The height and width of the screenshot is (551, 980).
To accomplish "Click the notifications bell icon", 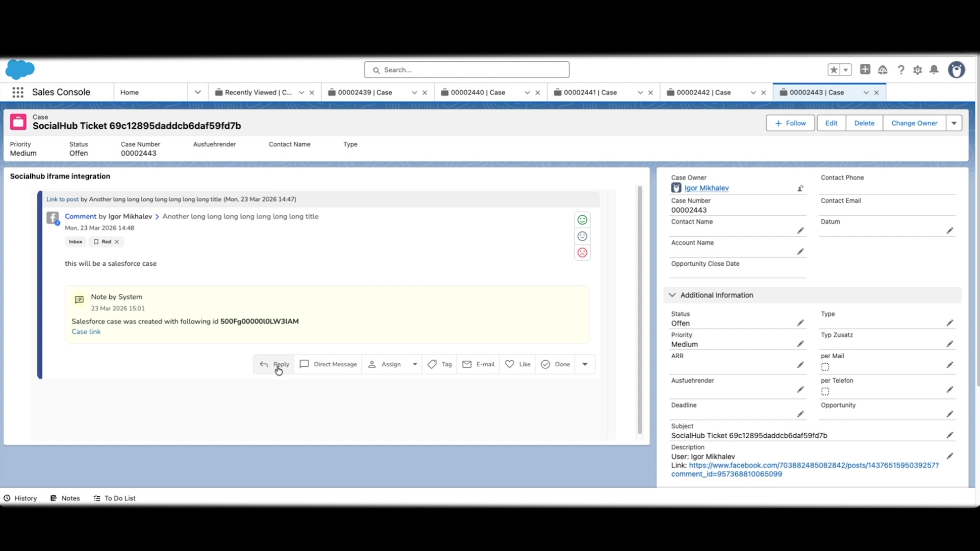I will coord(934,70).
